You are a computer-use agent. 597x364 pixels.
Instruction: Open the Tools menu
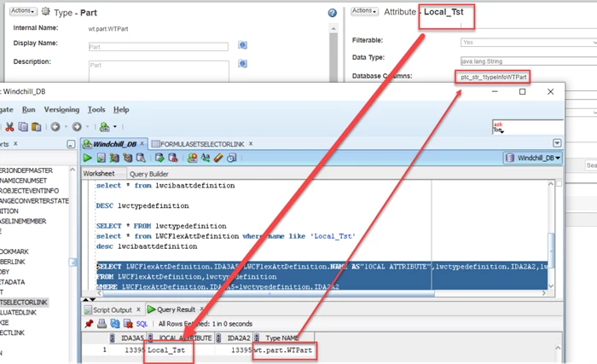tap(96, 110)
